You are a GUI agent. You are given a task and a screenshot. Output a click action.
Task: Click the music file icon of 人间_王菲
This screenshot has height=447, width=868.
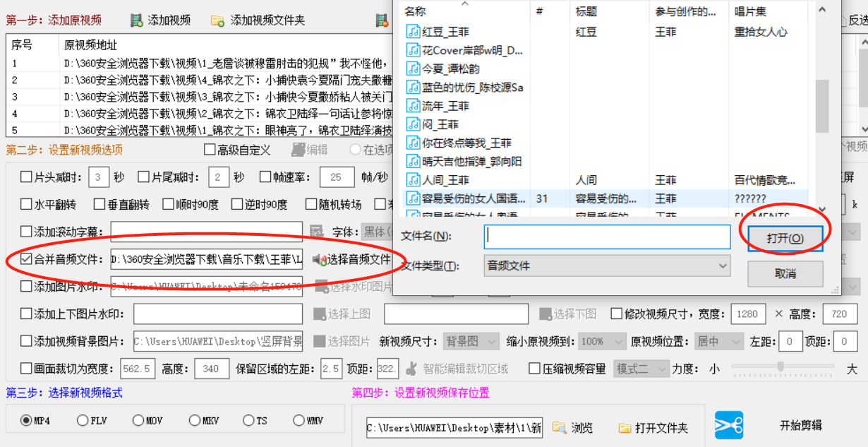413,180
